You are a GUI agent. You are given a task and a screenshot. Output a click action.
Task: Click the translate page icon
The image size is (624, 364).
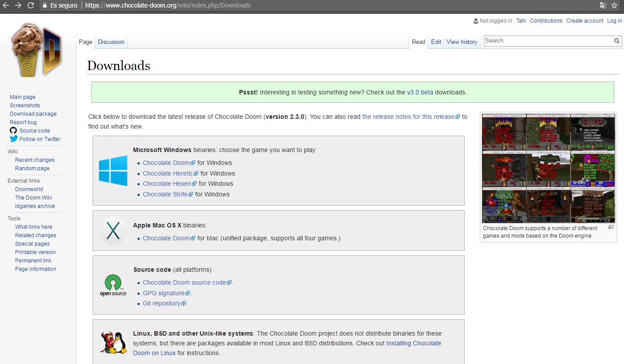coord(603,5)
